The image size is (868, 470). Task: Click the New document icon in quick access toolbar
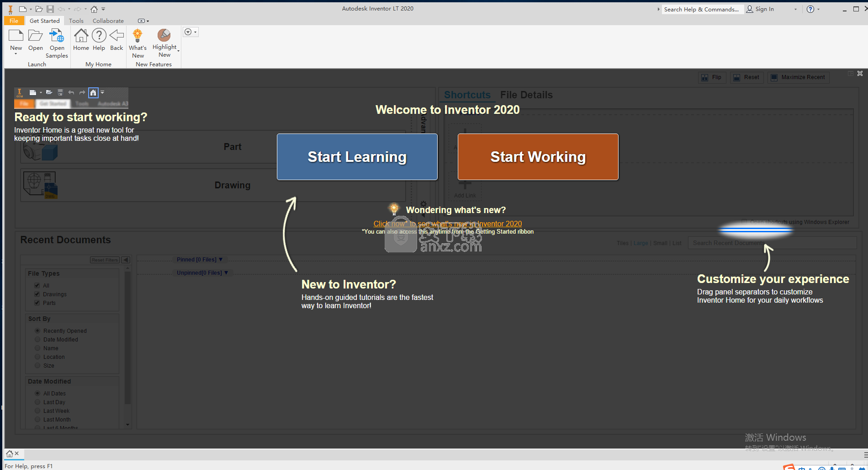tap(22, 9)
